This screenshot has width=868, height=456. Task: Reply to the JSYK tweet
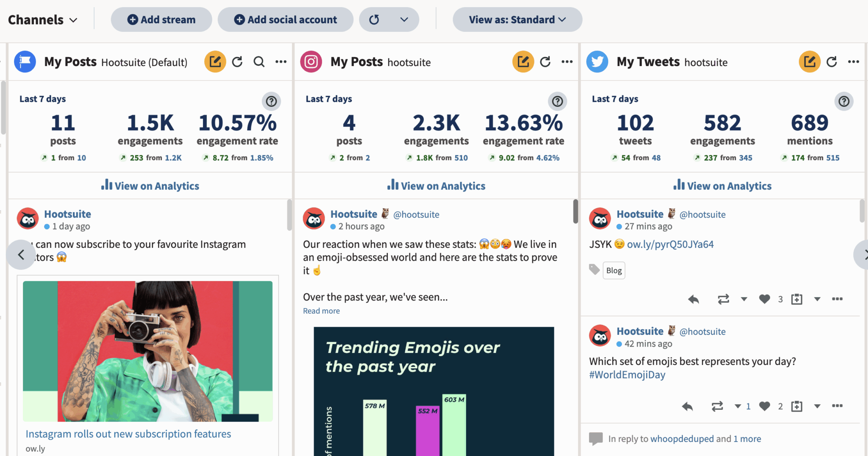(x=693, y=299)
